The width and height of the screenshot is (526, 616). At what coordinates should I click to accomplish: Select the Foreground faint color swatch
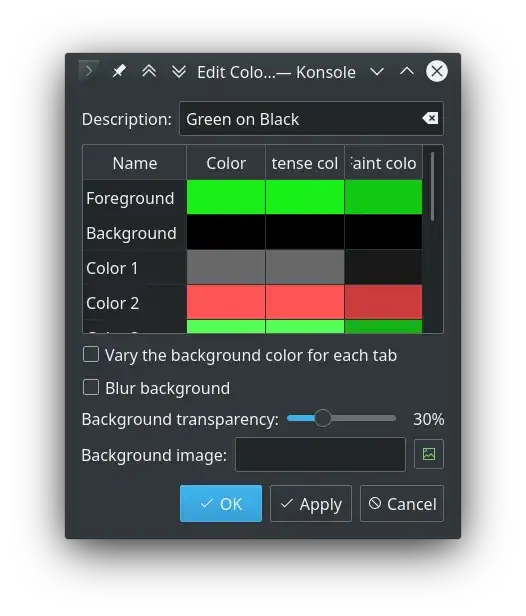point(383,197)
